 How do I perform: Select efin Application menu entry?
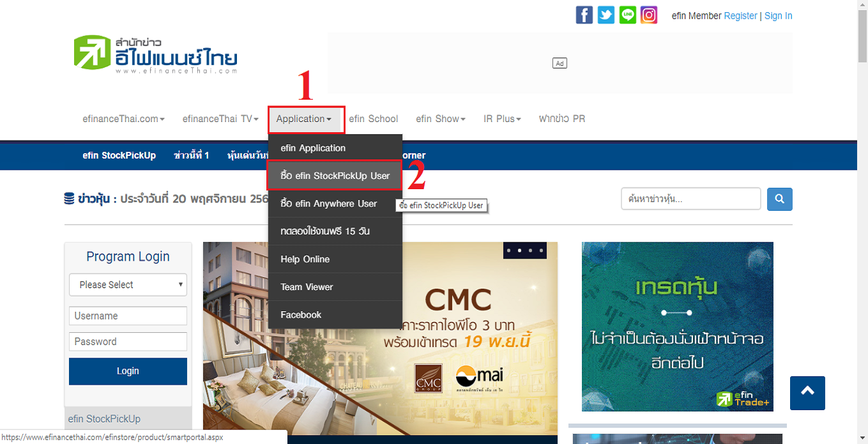click(x=335, y=148)
